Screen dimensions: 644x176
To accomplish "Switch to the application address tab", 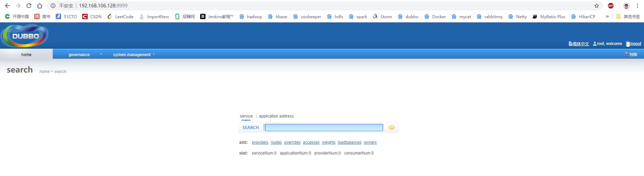I will click(276, 116).
